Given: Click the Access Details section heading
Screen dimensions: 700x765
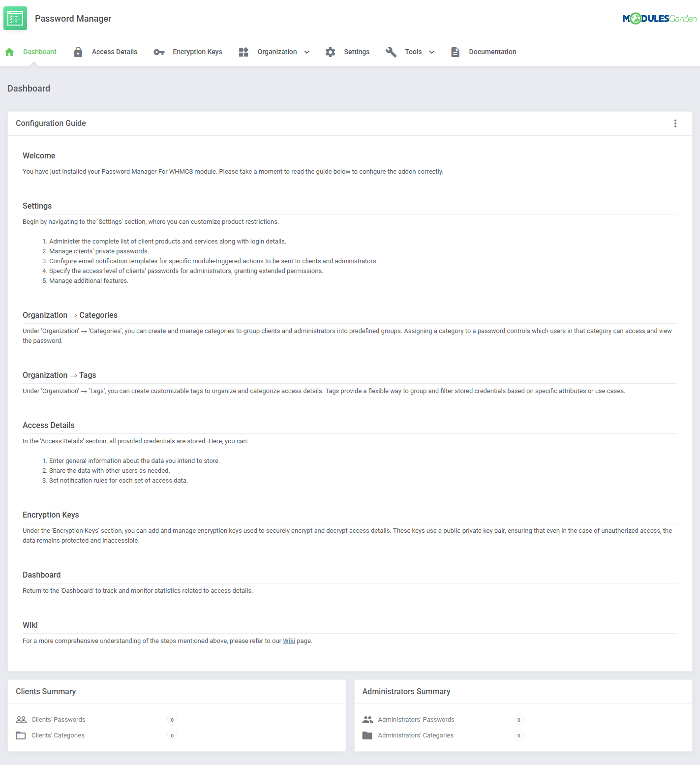Looking at the screenshot, I should 49,426.
